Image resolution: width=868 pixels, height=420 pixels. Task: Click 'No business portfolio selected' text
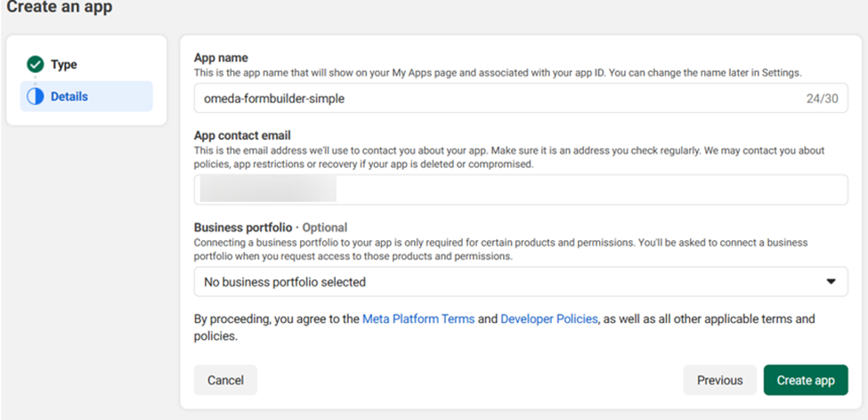tap(285, 282)
